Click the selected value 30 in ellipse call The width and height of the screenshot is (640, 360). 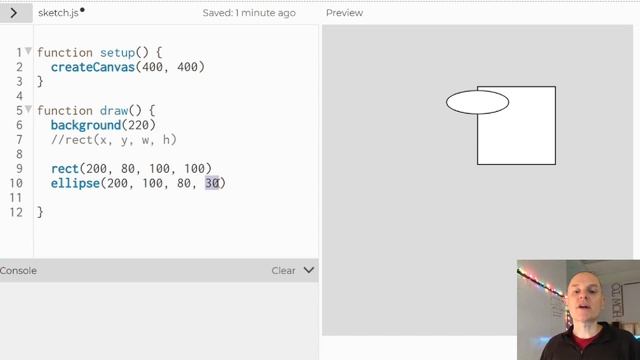[x=212, y=183]
